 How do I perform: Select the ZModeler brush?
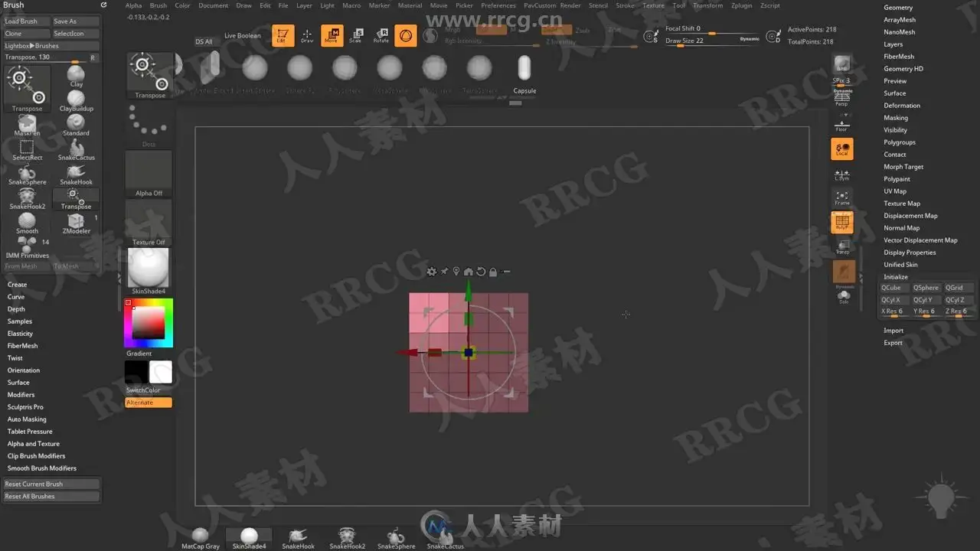coord(76,222)
